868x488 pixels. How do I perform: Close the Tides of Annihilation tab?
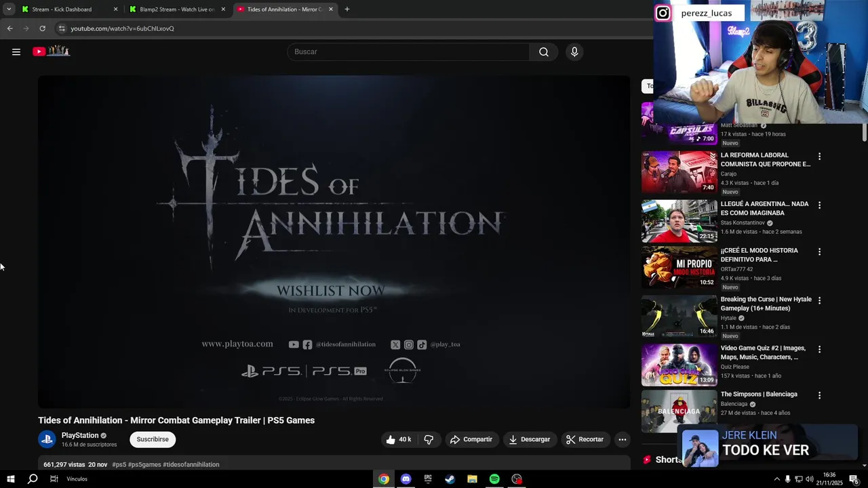[x=331, y=9]
